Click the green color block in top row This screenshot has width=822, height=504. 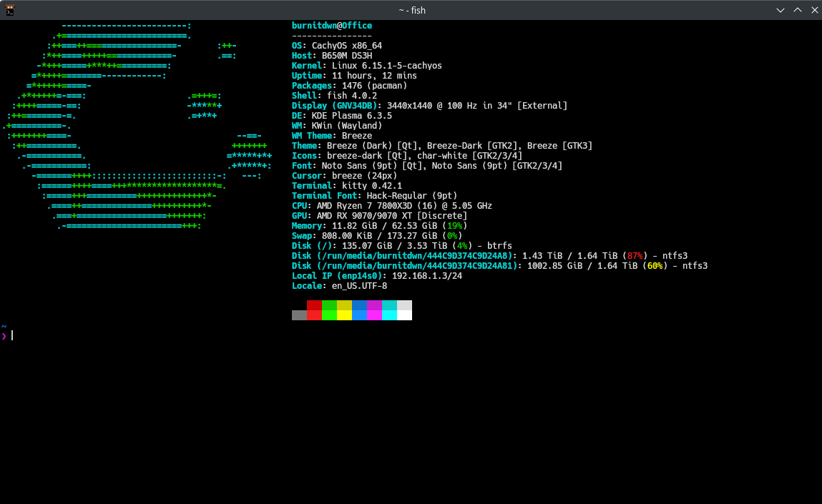point(329,305)
